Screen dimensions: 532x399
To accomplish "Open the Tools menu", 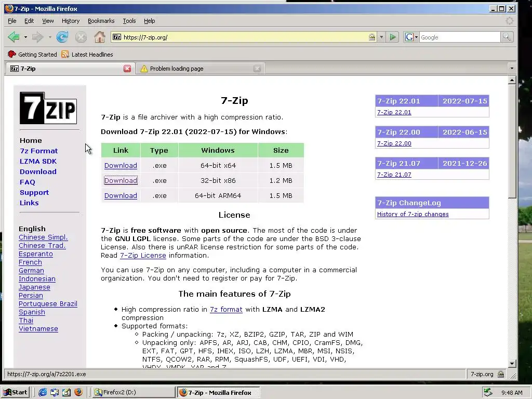I will tap(129, 21).
